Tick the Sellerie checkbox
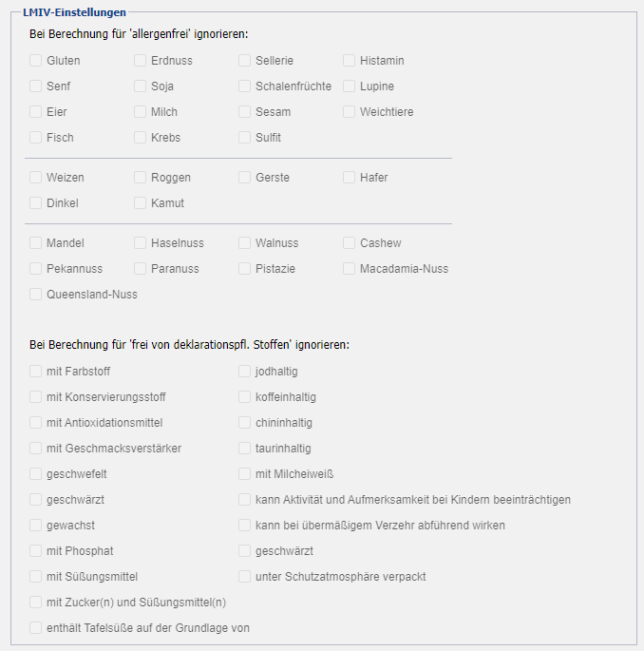Screen dimensions: 644x651 coord(245,61)
